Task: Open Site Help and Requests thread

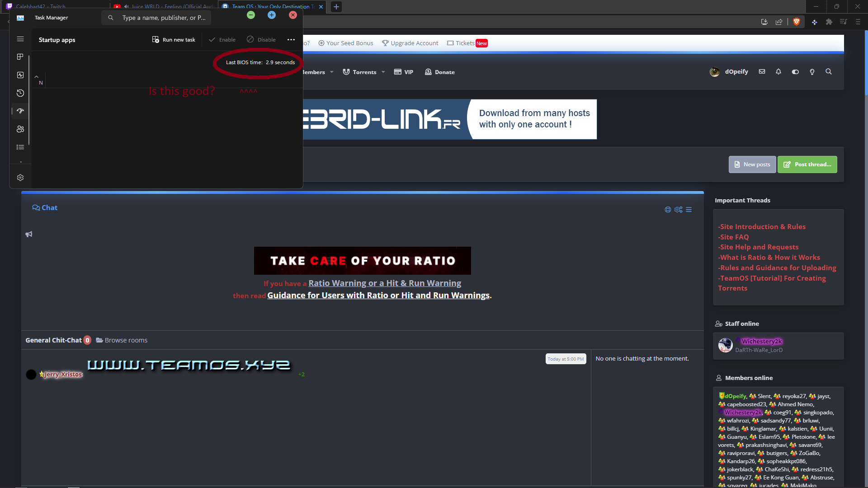Action: tap(758, 247)
